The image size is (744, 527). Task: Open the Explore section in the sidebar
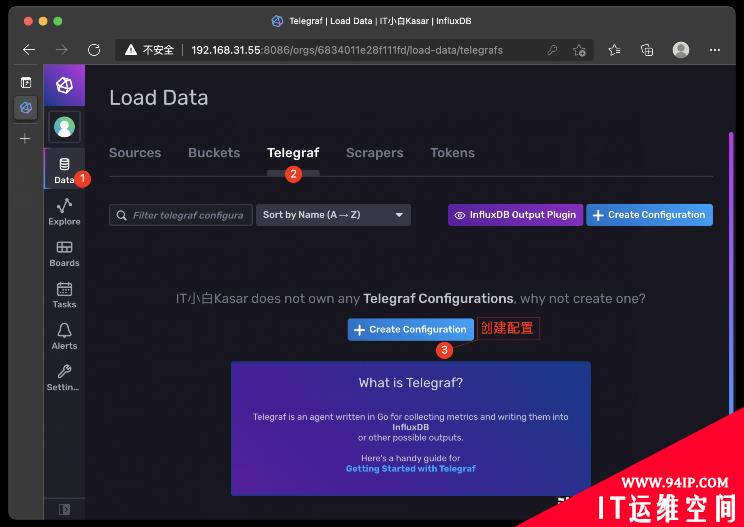click(64, 212)
